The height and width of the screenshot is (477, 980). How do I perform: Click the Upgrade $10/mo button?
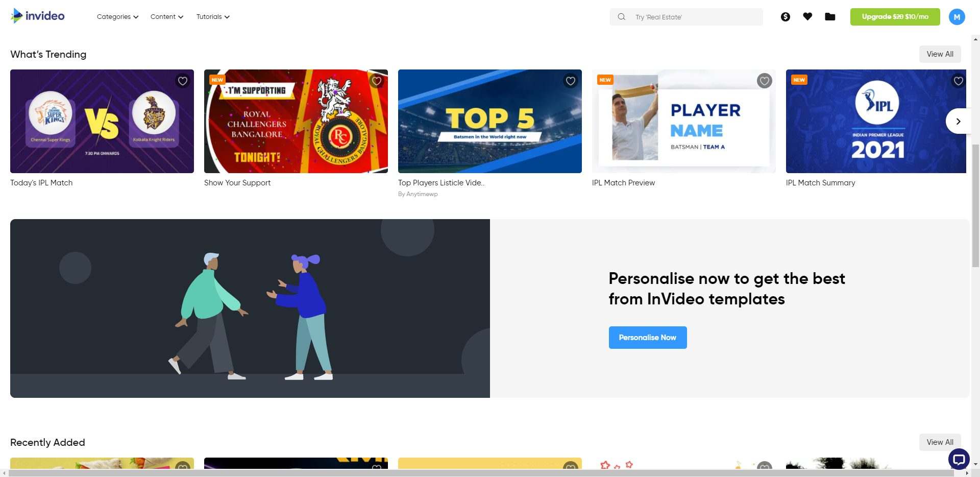coord(895,17)
